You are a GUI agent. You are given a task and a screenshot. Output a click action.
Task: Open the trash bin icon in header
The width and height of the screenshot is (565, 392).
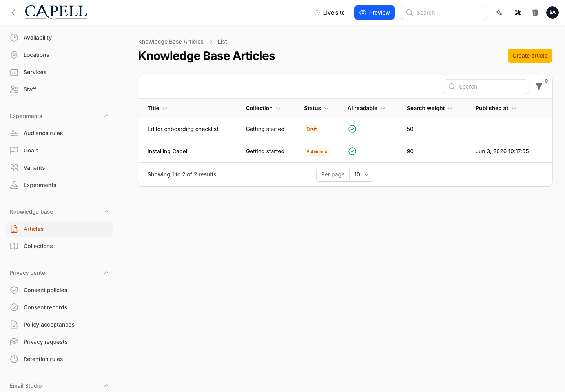535,13
